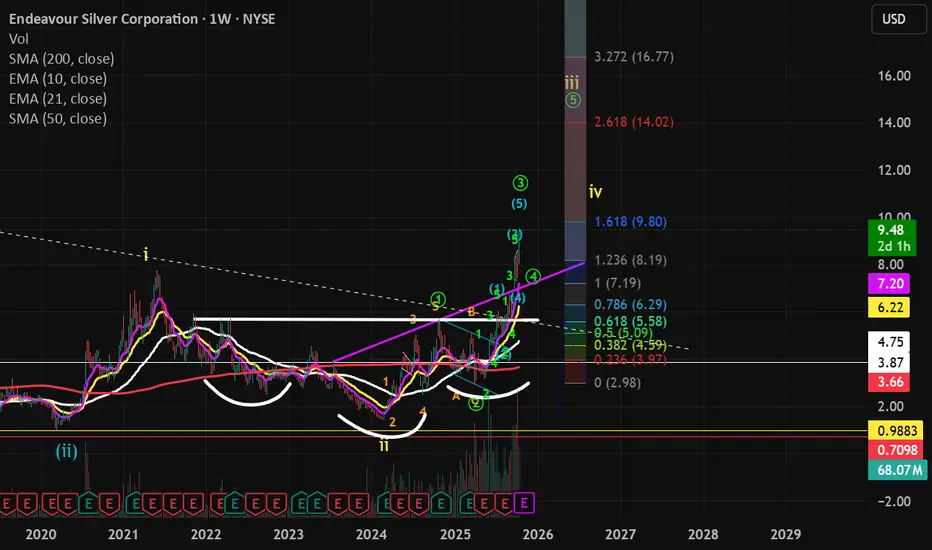Select the cyan (ii) wave label near 2020

[x=67, y=451]
